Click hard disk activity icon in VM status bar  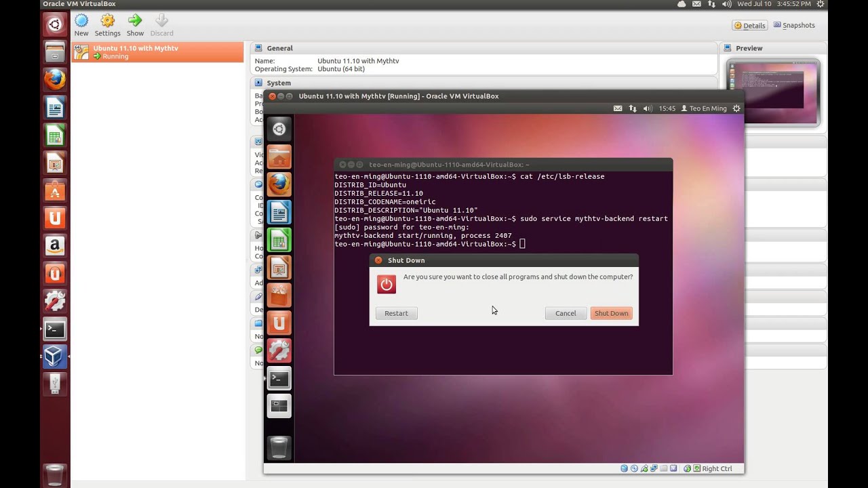point(624,468)
